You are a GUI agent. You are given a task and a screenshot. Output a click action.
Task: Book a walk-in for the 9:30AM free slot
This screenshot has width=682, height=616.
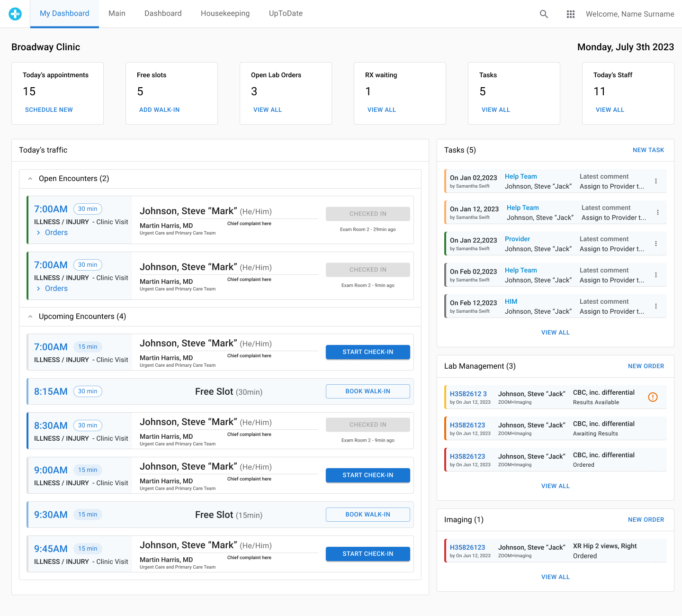368,515
